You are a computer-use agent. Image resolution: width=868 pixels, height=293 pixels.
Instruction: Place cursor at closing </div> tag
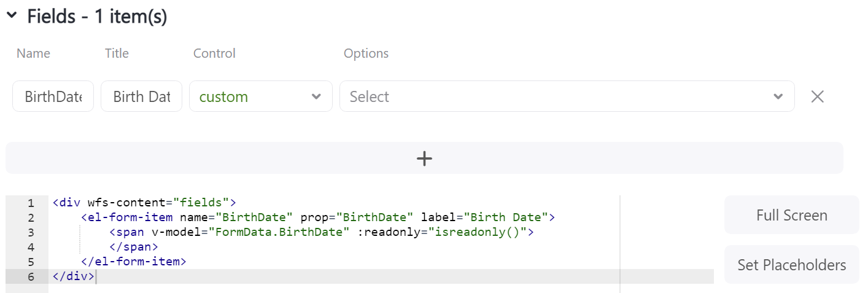pyautogui.click(x=73, y=276)
